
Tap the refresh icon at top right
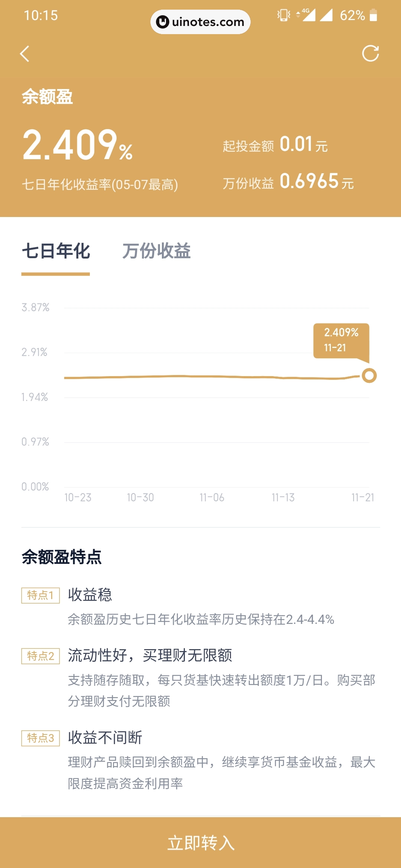(x=370, y=53)
